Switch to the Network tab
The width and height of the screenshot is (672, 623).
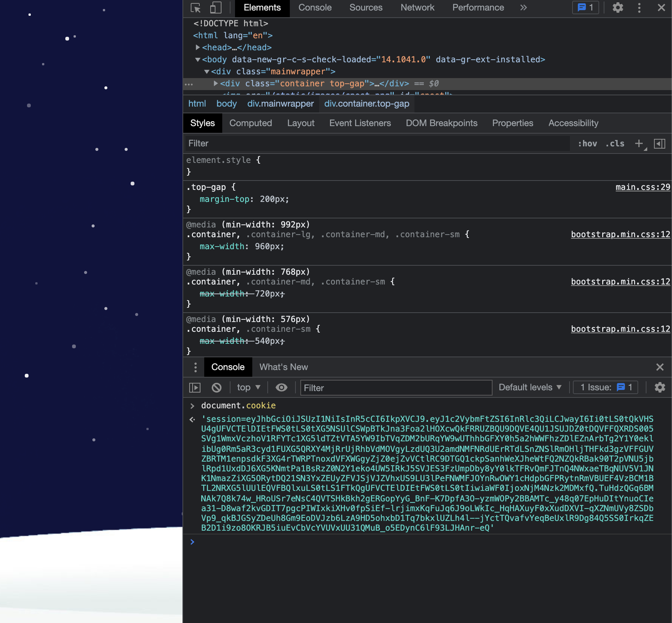(417, 8)
